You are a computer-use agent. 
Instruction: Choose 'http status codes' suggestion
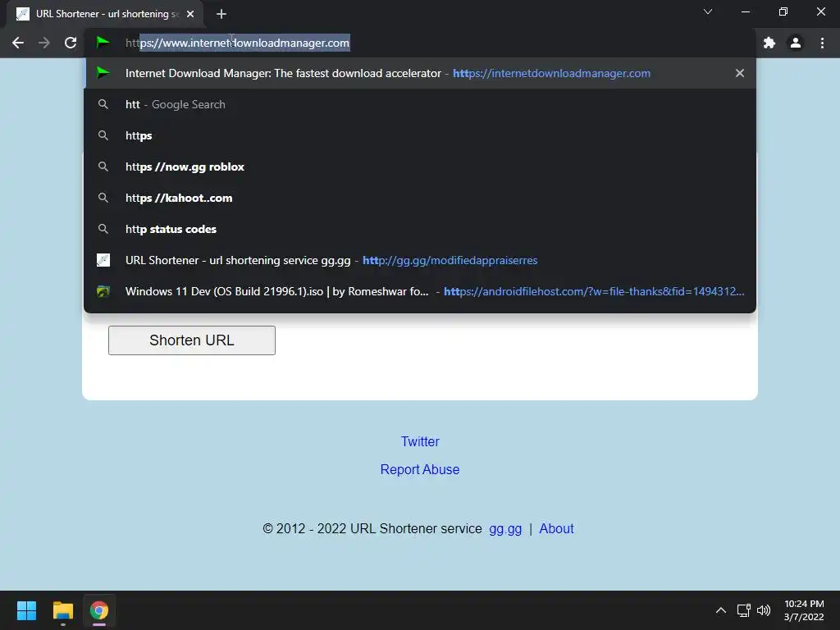click(x=420, y=229)
